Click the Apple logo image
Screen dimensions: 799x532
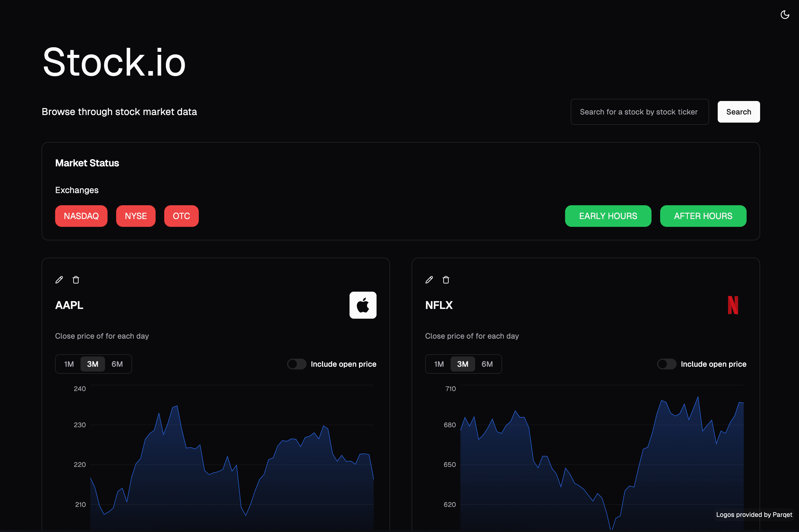pos(363,305)
